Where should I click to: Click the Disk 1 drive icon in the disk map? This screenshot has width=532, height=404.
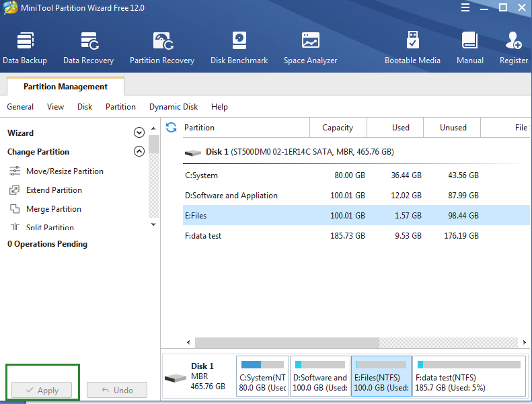point(175,378)
